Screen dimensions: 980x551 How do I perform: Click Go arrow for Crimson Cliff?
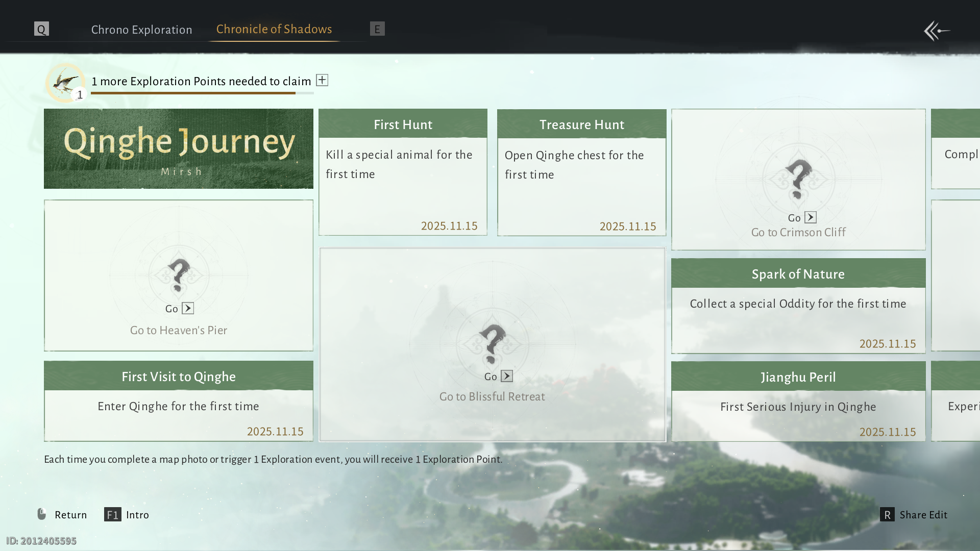point(811,217)
